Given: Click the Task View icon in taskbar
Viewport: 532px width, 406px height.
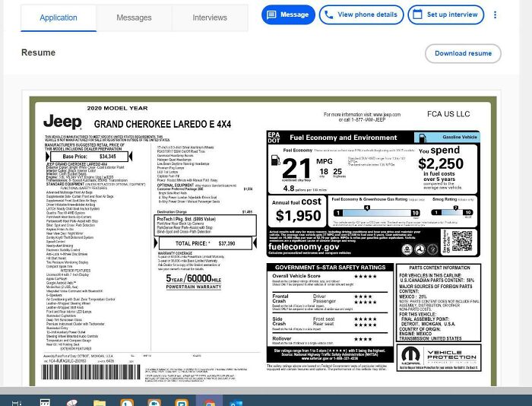Looking at the screenshot, I should coord(17,402).
